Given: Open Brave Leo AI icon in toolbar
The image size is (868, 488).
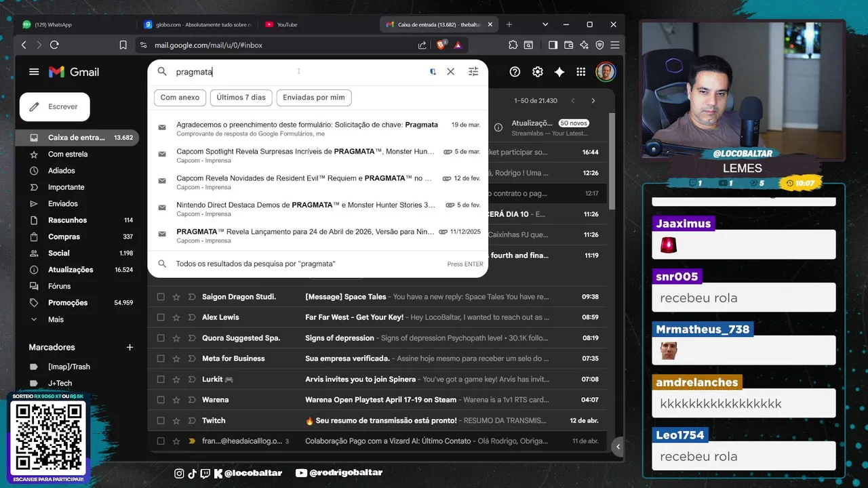Looking at the screenshot, I should click(584, 45).
